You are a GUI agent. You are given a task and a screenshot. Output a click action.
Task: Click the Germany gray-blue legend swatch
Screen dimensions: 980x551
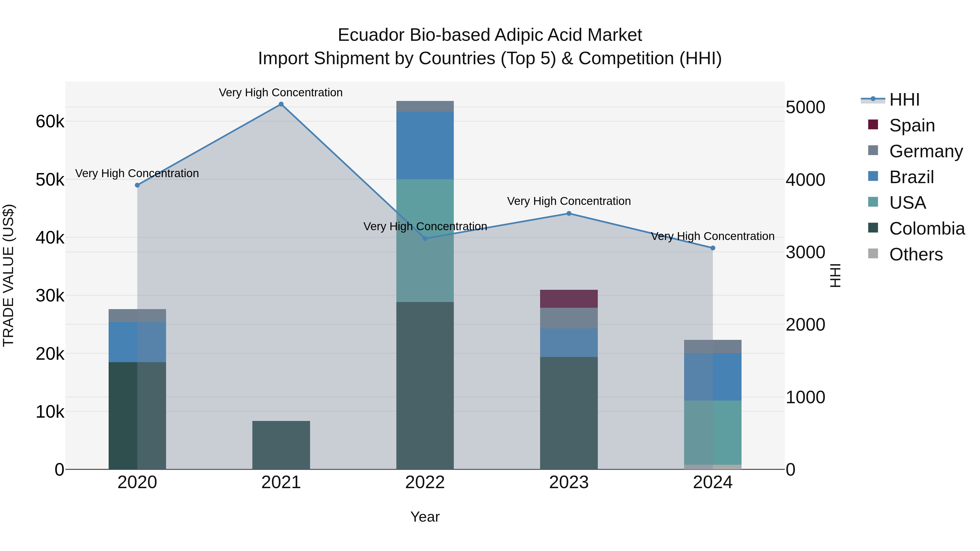pyautogui.click(x=873, y=150)
